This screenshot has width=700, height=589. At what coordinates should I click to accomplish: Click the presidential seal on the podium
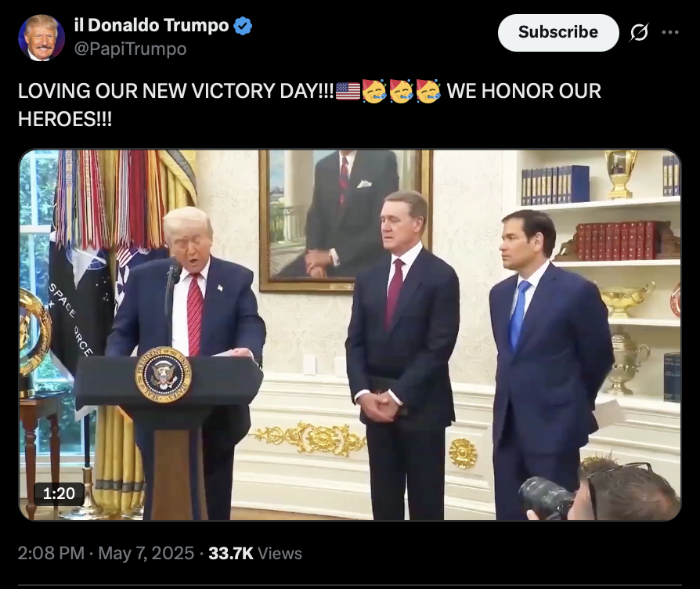pyautogui.click(x=164, y=374)
